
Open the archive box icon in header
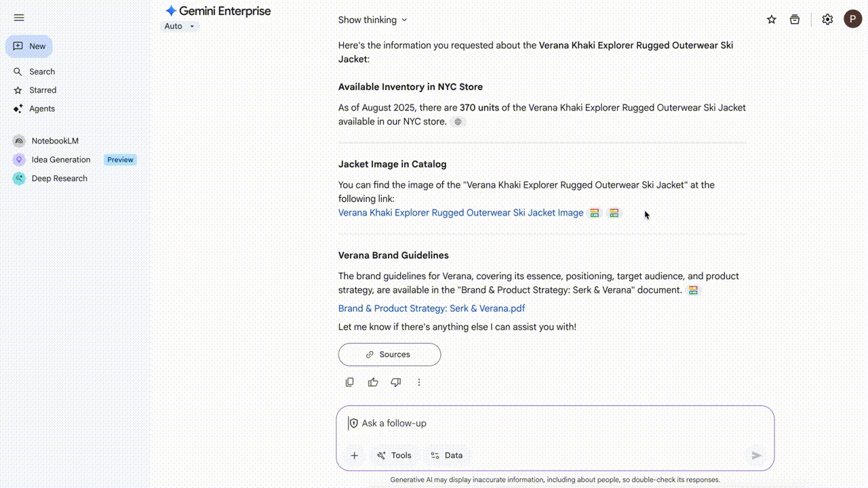[795, 20]
